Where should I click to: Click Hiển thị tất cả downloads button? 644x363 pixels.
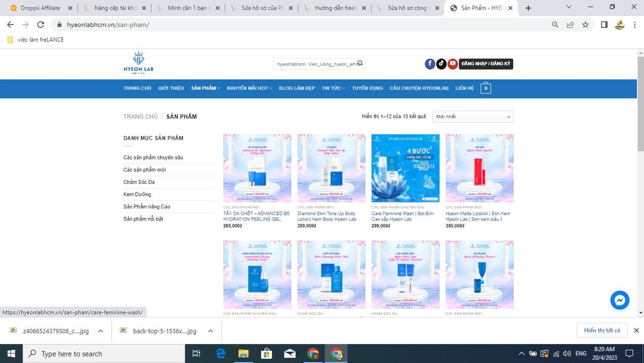(602, 330)
